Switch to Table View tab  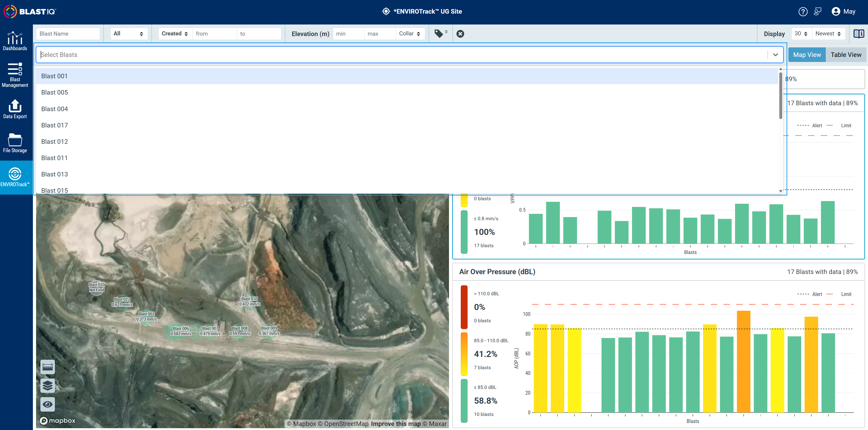click(x=846, y=55)
